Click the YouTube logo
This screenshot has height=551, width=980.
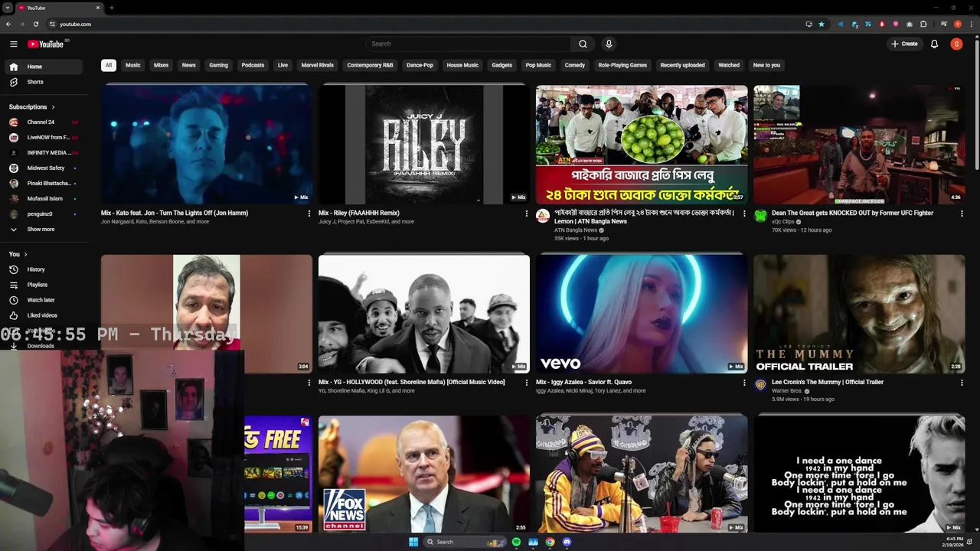46,44
